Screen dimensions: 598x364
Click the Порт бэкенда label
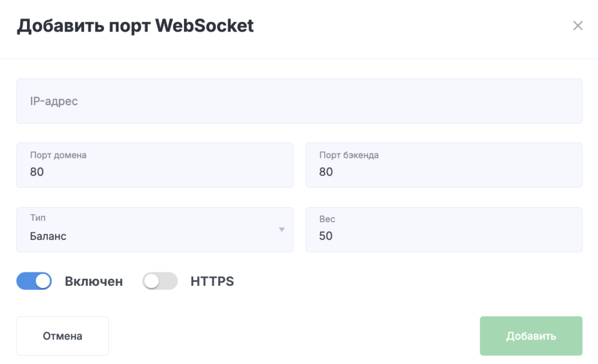pyautogui.click(x=349, y=155)
